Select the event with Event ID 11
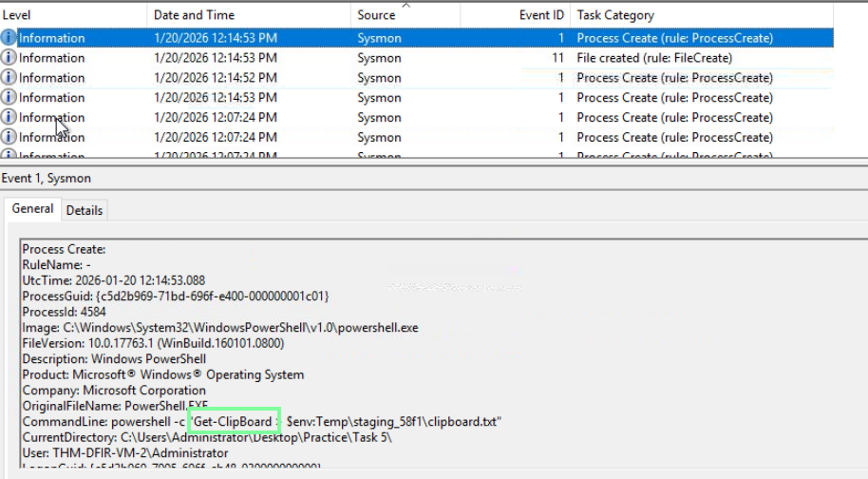This screenshot has width=868, height=479. coord(416,58)
